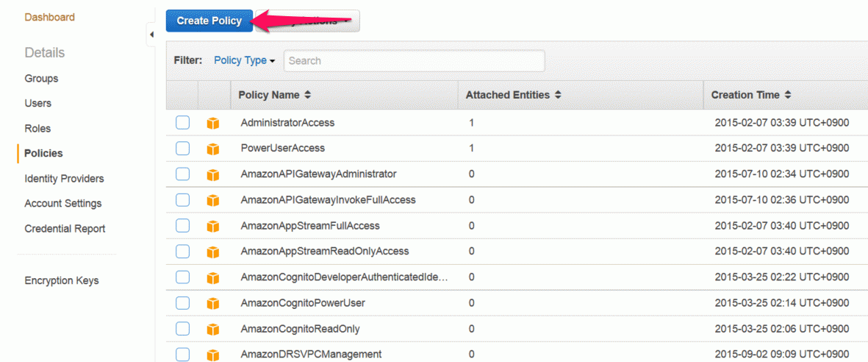Click the AmazonCognitoDeveloperAuthenticatedIde... box icon
This screenshot has height=362, width=868.
point(213,277)
